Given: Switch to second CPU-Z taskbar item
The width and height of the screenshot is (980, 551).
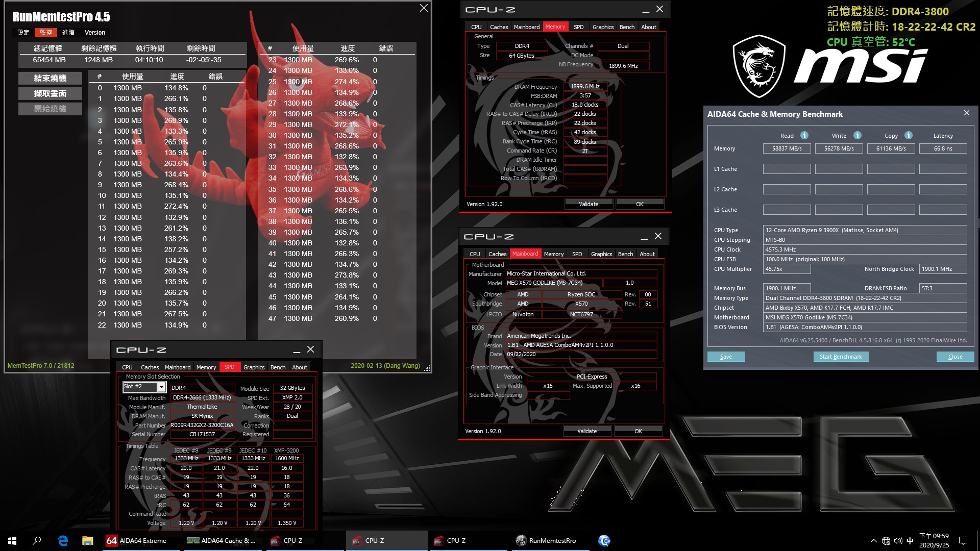Looking at the screenshot, I should [386, 541].
